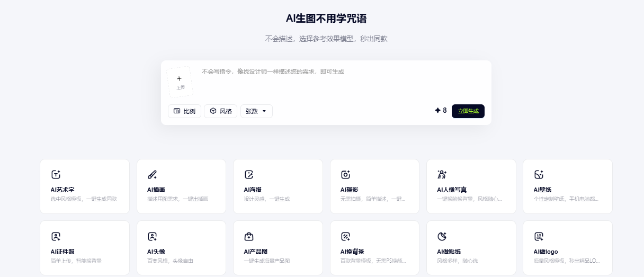Click the AI证件照 ID photo icon

pyautogui.click(x=56, y=236)
